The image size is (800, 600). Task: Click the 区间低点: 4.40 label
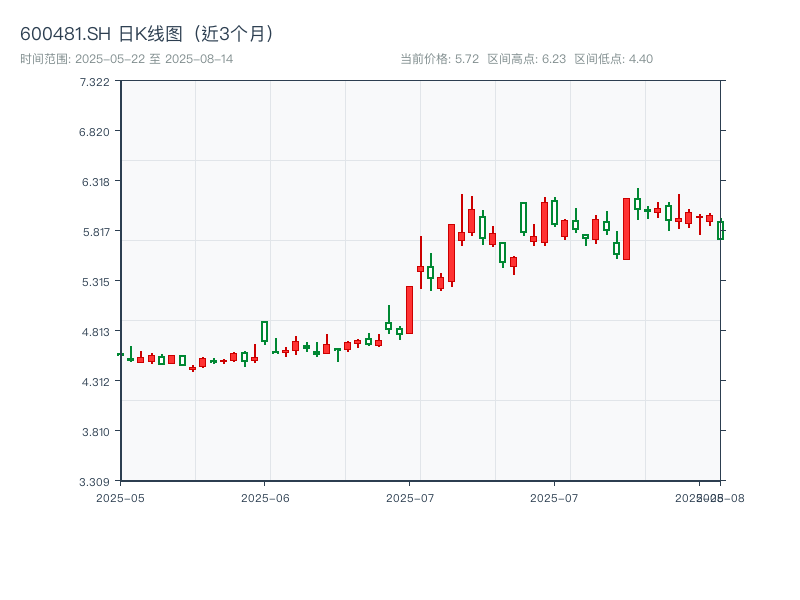[613, 59]
